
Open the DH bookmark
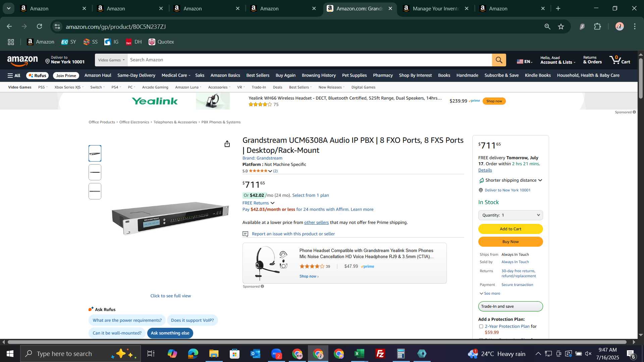pyautogui.click(x=133, y=42)
